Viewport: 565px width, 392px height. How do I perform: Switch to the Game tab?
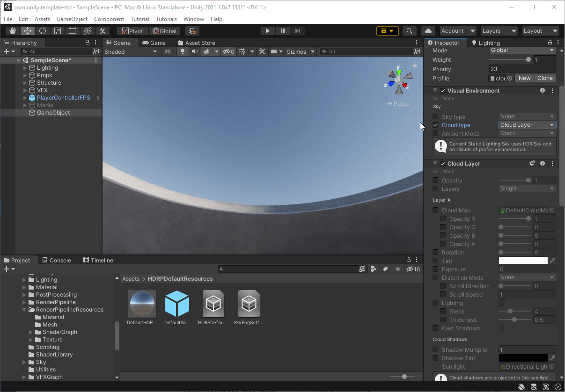coord(154,43)
